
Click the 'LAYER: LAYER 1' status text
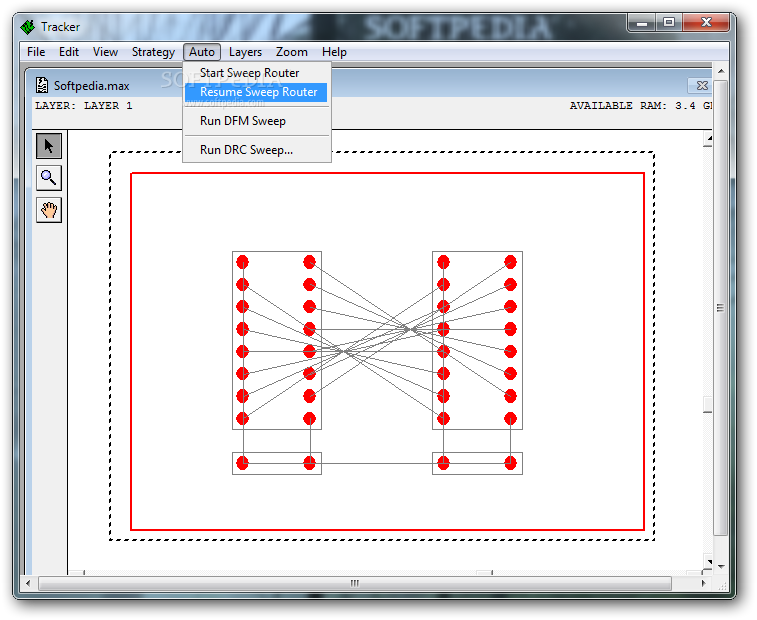click(x=84, y=106)
